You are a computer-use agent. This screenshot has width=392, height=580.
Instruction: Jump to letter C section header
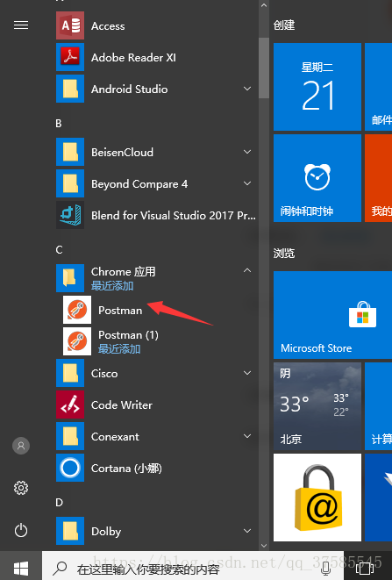click(x=59, y=250)
